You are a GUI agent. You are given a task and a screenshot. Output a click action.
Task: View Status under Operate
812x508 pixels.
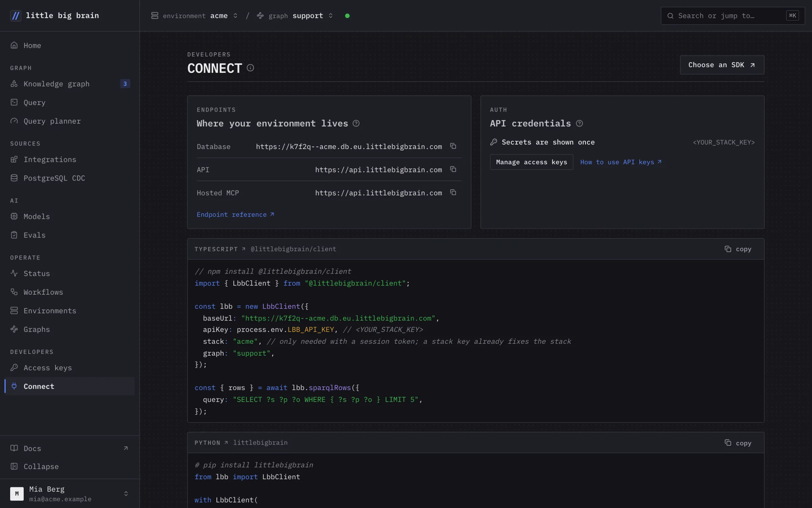(70, 273)
